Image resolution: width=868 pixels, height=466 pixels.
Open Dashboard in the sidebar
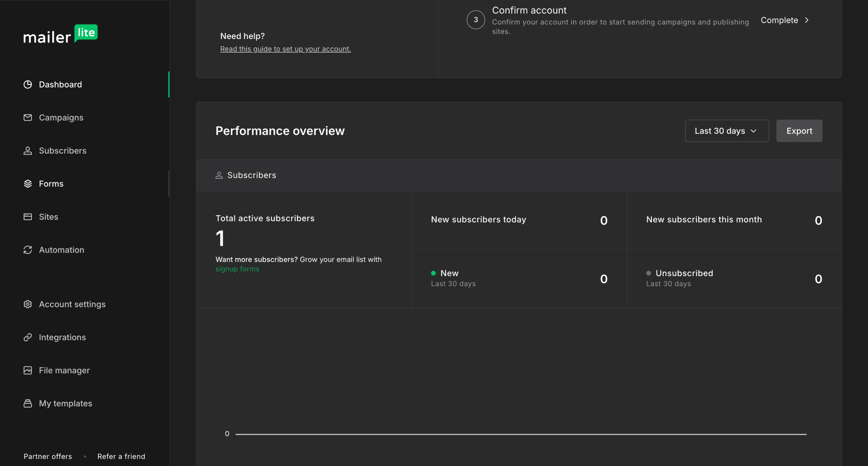(60, 84)
